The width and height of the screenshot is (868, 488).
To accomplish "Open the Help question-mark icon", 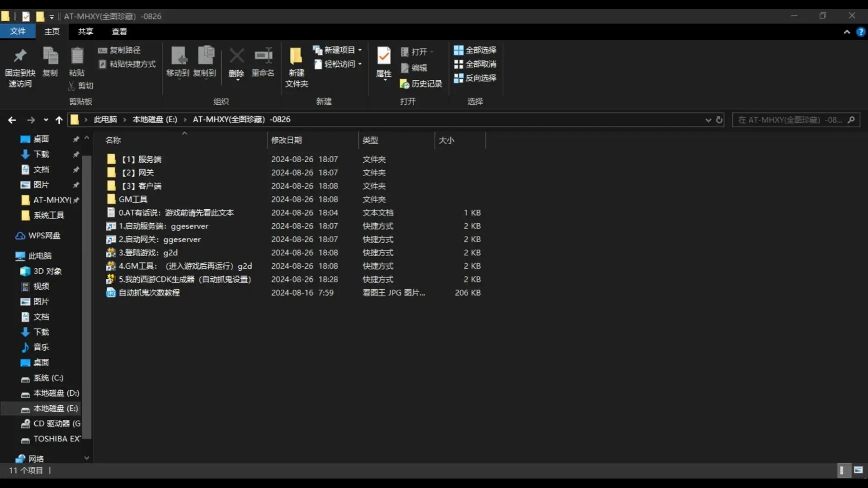I will (860, 32).
